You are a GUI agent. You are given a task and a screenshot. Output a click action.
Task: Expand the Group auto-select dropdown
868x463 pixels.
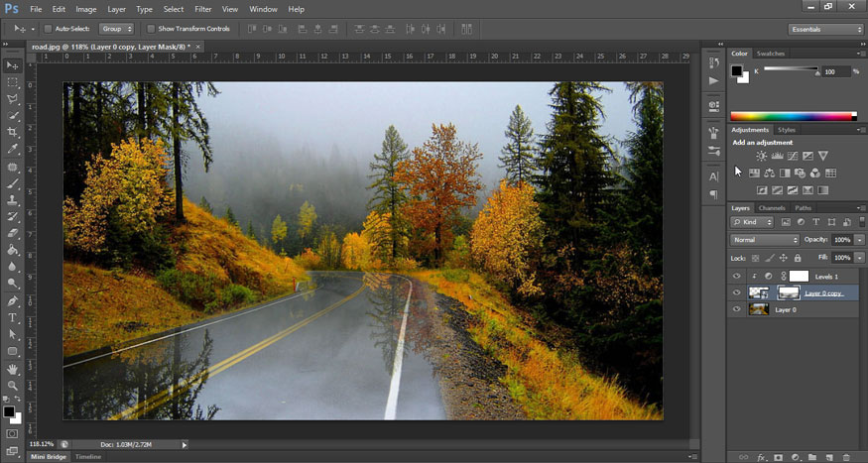117,29
